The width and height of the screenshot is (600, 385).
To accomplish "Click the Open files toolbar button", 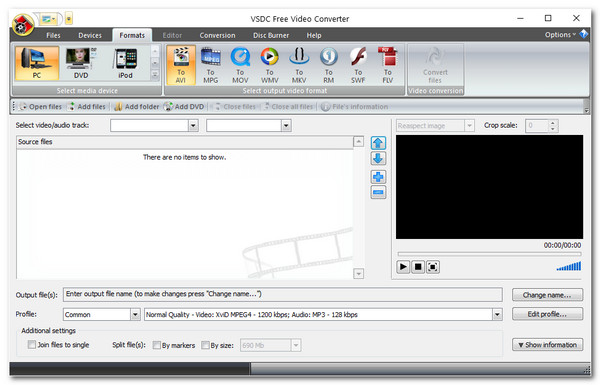I will pyautogui.click(x=41, y=107).
